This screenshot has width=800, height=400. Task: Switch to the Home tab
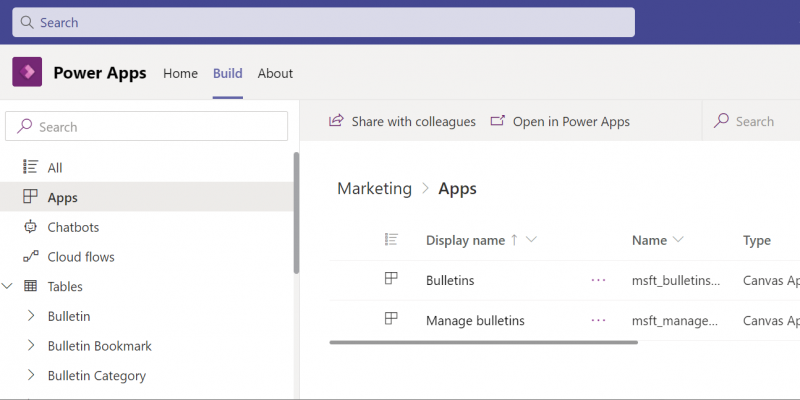[x=180, y=73]
